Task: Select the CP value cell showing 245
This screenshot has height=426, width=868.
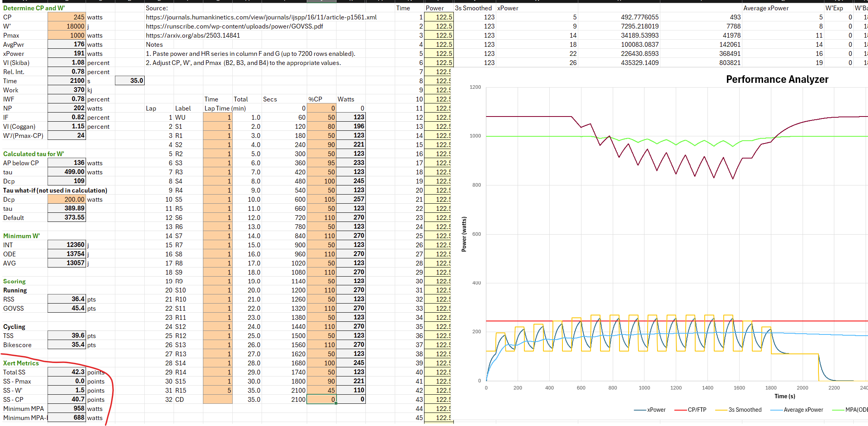Action: point(67,17)
